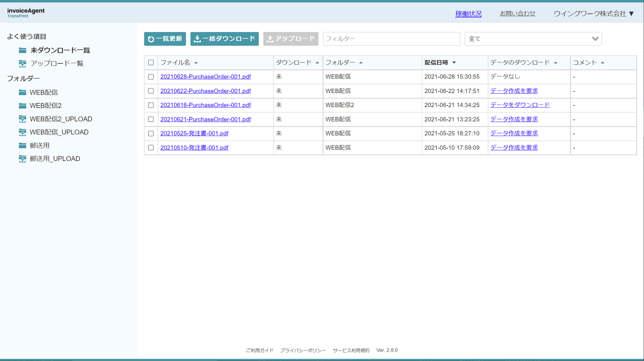Open the WEB配信 folder icon in sidebar
The width and height of the screenshot is (644, 361).
(22, 92)
